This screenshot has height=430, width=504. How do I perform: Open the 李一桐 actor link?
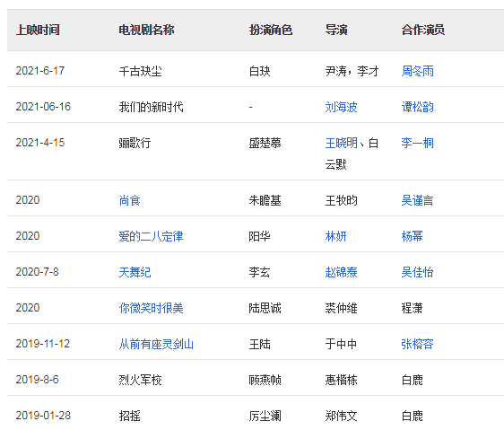(x=417, y=143)
